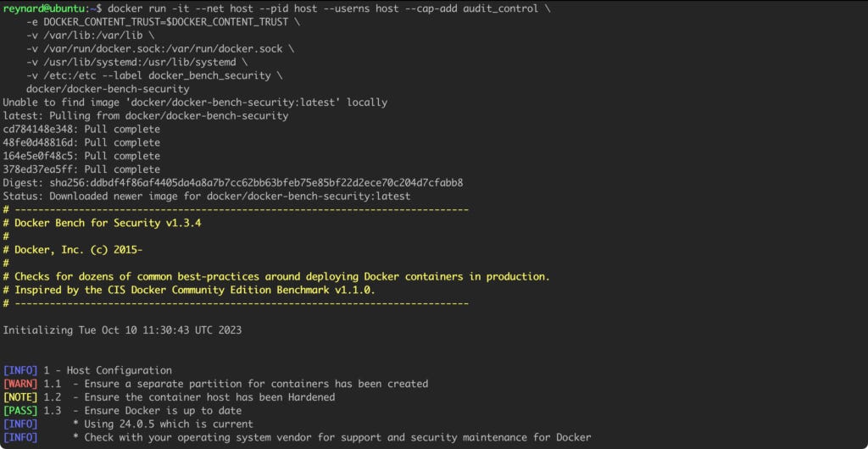The width and height of the screenshot is (868, 449).
Task: Click the green [PASS] tag for check 1.3
Action: 20,410
